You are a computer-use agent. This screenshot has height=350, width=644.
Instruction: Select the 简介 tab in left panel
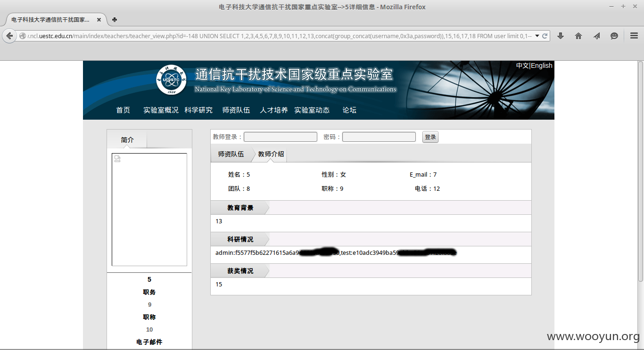coord(127,140)
